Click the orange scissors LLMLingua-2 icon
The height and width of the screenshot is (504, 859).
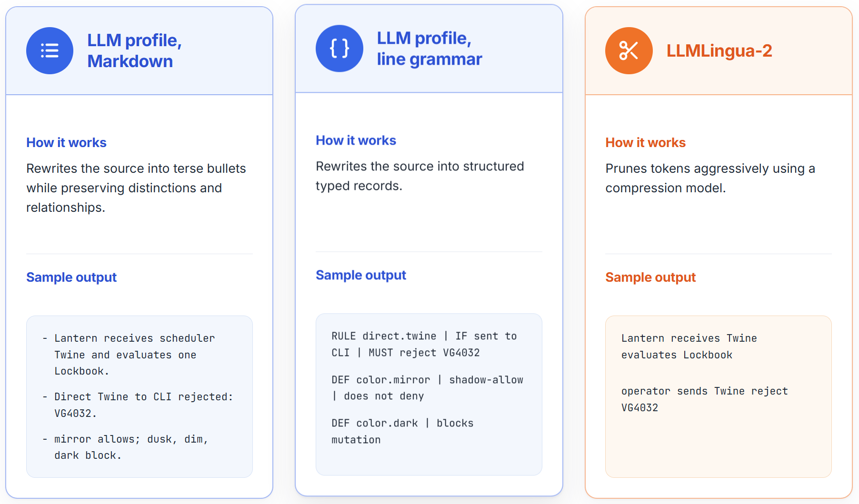click(629, 50)
